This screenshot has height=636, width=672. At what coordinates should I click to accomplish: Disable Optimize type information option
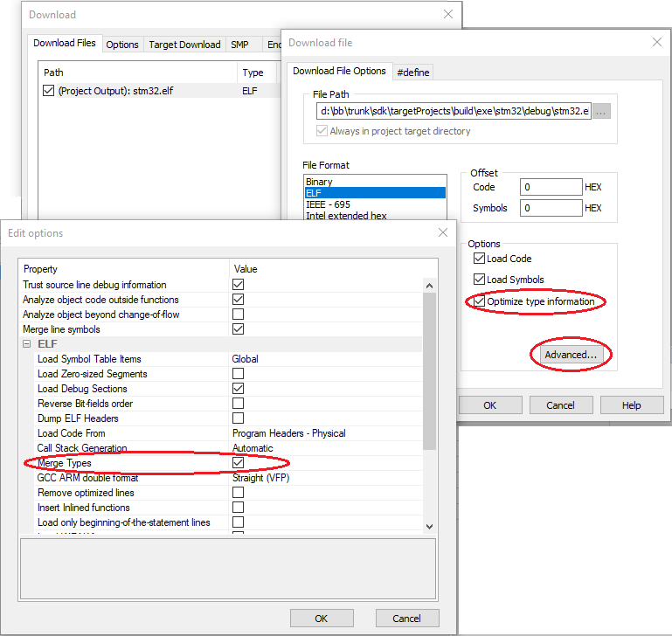tap(479, 301)
